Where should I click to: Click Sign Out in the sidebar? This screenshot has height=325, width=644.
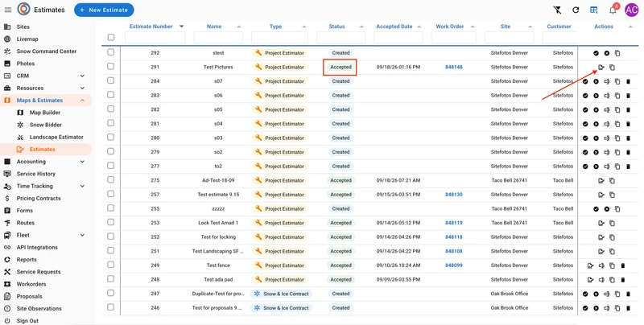pos(27,321)
